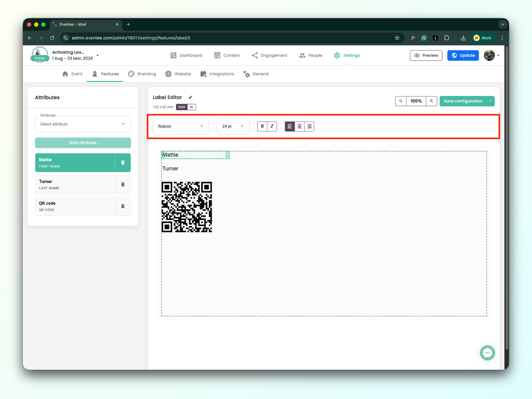The height and width of the screenshot is (399, 532).
Task: Zoom out the label canvas
Action: [x=401, y=101]
